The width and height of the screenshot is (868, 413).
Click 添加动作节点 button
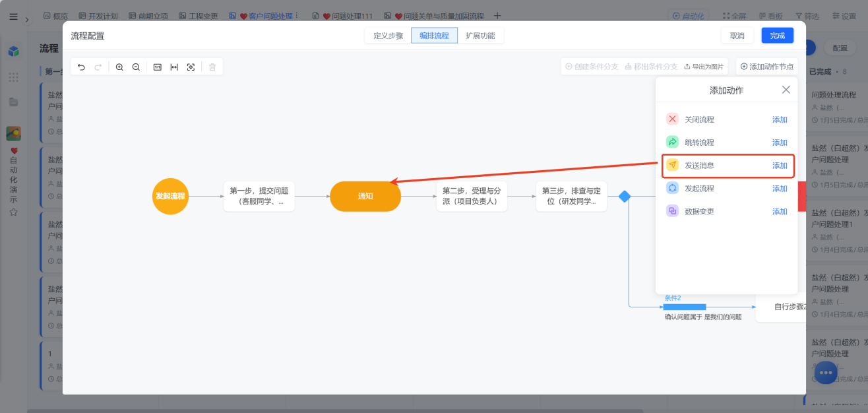pos(767,67)
